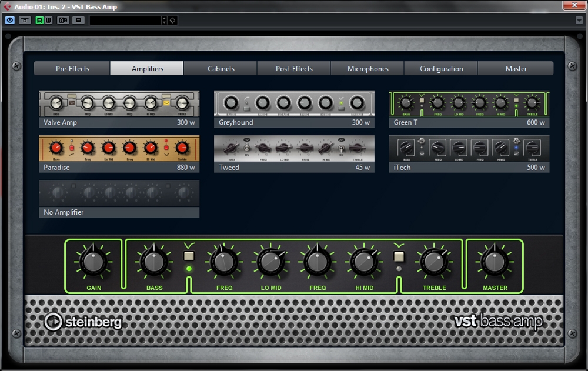Click the HI MID knob
This screenshot has height=371, width=588.
click(x=364, y=262)
